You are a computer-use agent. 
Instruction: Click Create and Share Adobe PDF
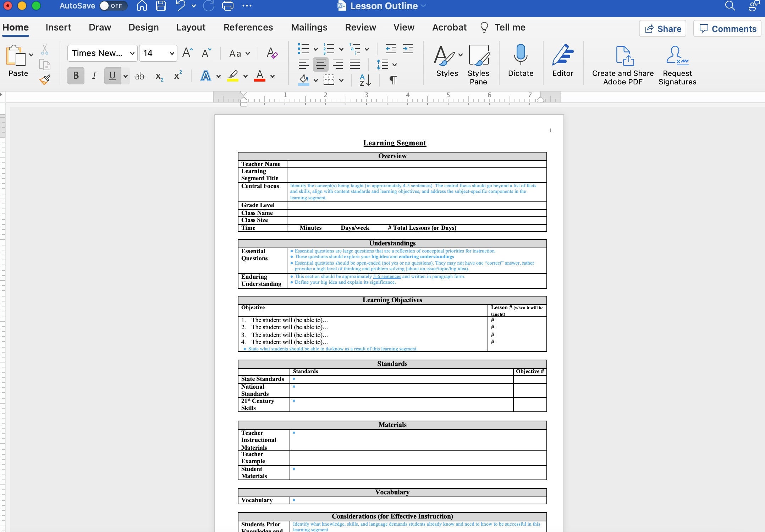tap(622, 64)
